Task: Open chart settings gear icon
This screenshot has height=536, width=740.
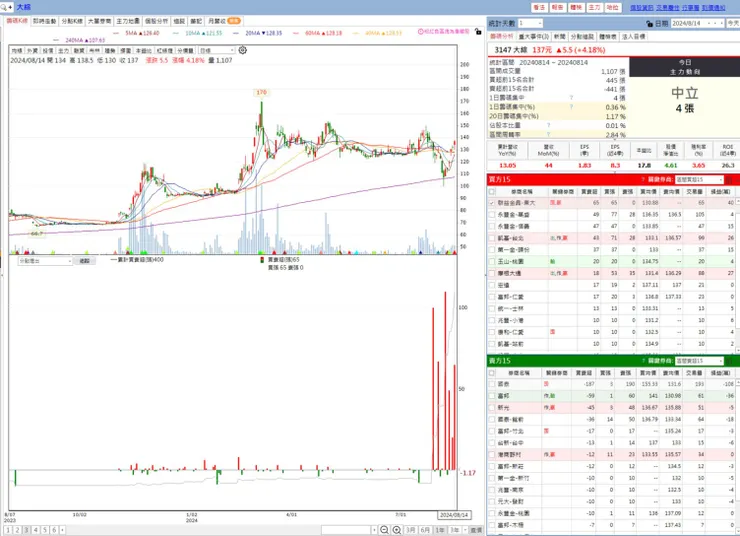Action: (x=243, y=50)
